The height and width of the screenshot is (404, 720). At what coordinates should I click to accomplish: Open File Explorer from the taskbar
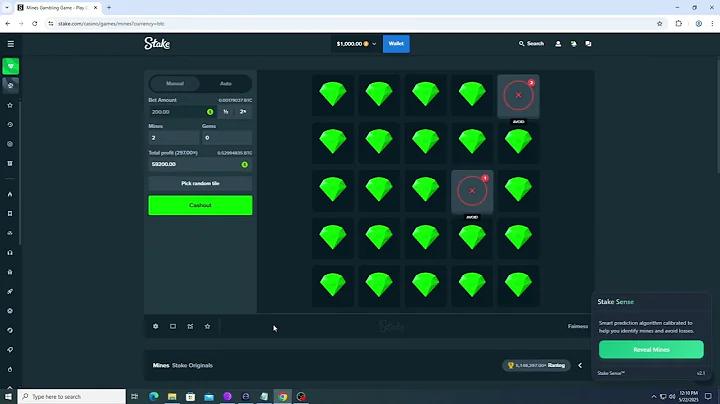172,396
